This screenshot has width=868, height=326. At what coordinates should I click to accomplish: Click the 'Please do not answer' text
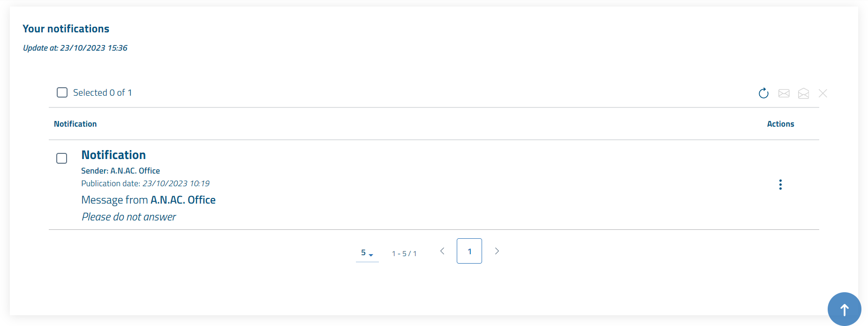tap(129, 217)
